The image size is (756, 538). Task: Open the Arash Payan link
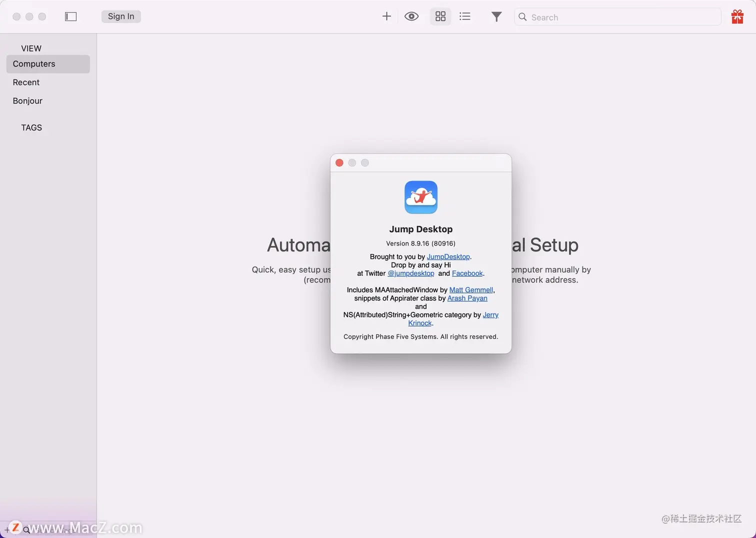pyautogui.click(x=467, y=298)
